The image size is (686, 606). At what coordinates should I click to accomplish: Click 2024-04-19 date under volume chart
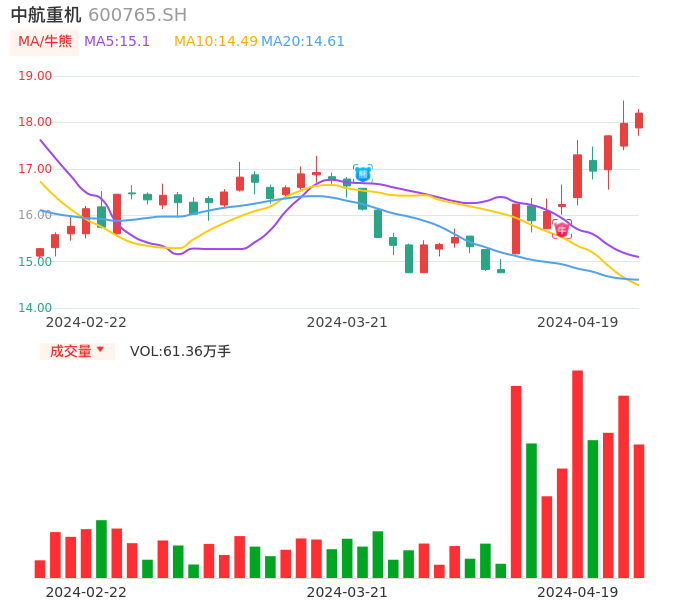pos(578,592)
